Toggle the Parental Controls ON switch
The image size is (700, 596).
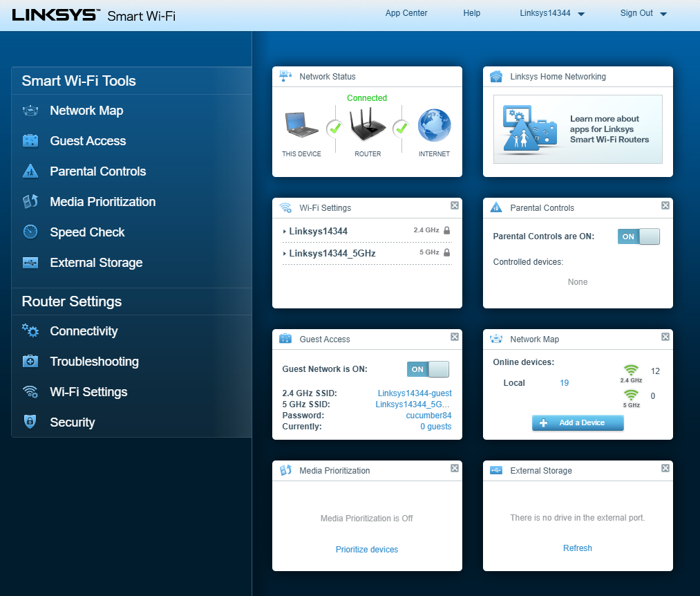pos(638,236)
